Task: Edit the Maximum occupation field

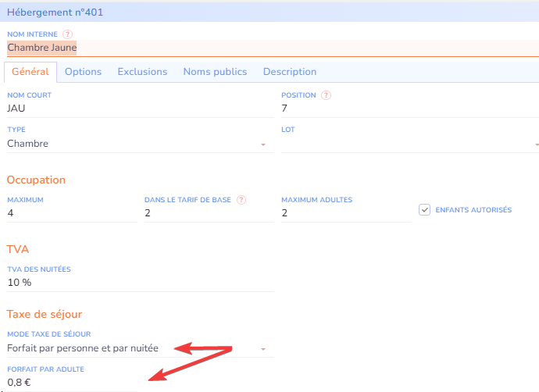Action: tap(70, 213)
